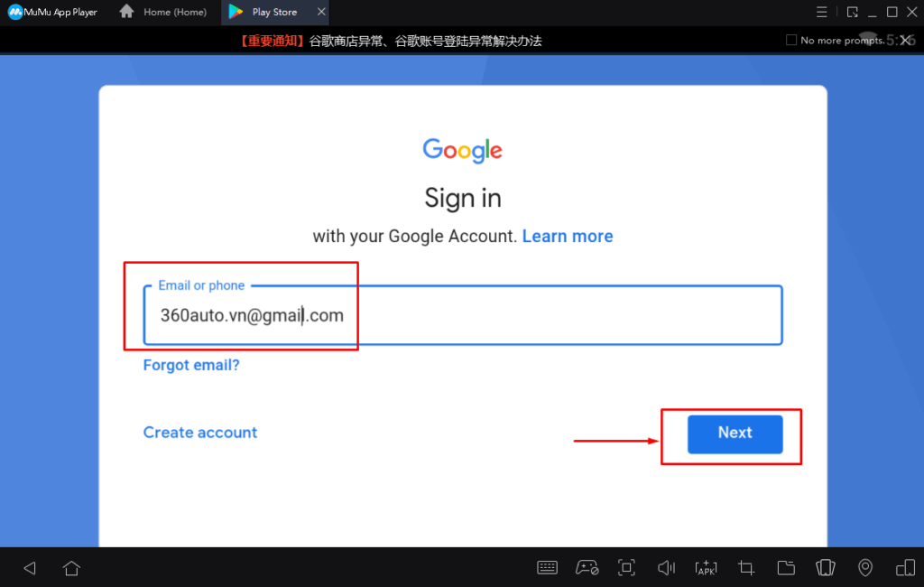Click the screenshot capture icon

(626, 567)
